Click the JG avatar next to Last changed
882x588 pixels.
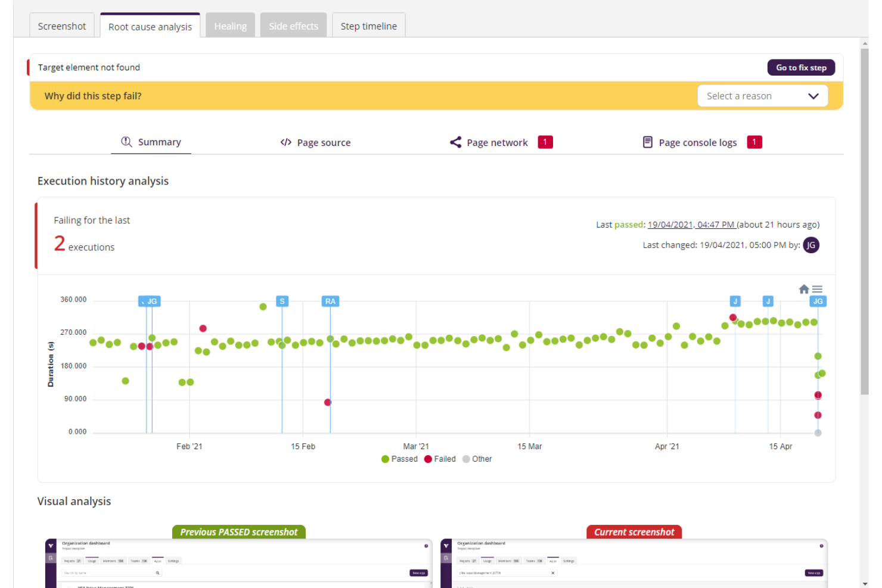[x=810, y=245]
